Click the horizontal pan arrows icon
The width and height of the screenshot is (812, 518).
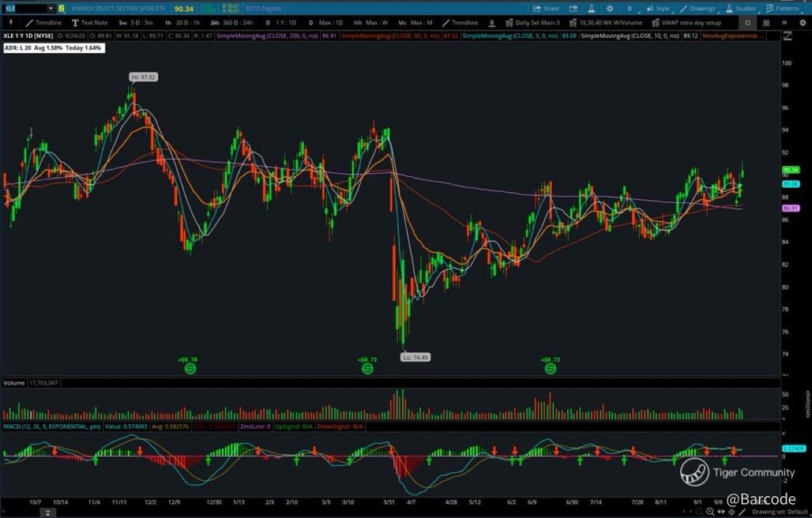point(721,511)
